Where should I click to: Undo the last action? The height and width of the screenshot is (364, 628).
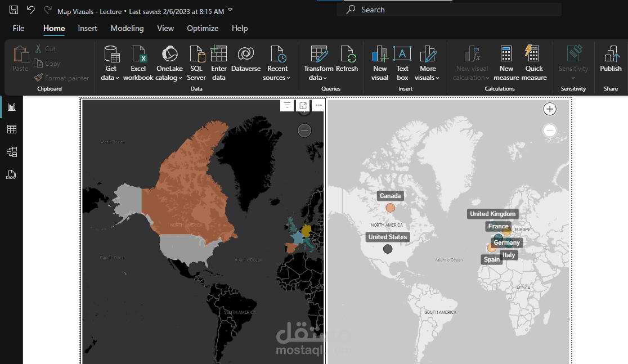pos(30,10)
